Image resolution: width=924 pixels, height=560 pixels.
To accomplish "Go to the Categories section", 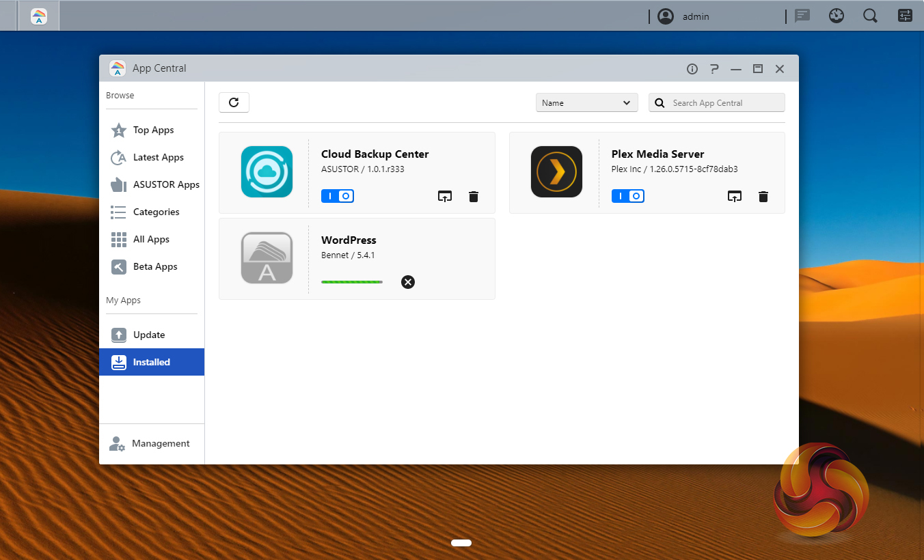I will (156, 212).
